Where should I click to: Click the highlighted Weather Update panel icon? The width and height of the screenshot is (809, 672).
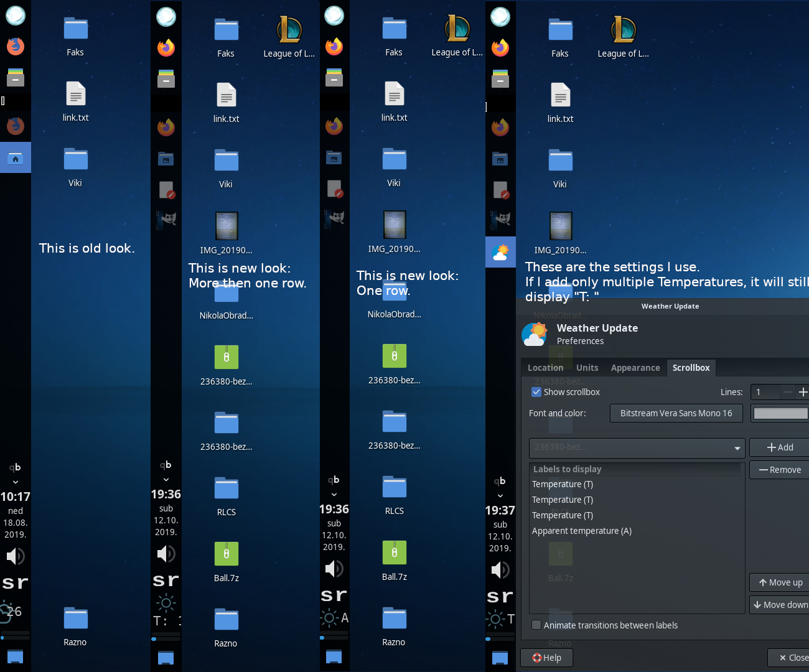[500, 252]
